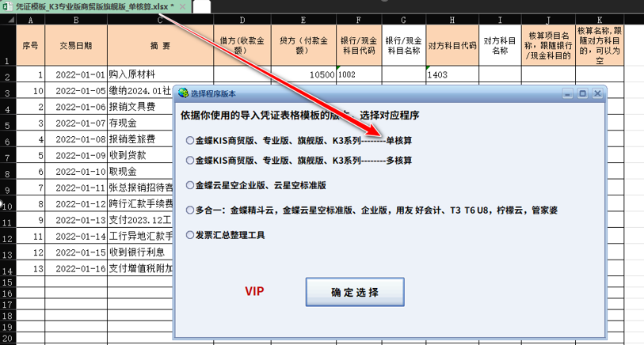Click cell containing 1403
The width and height of the screenshot is (644, 345).
[452, 74]
